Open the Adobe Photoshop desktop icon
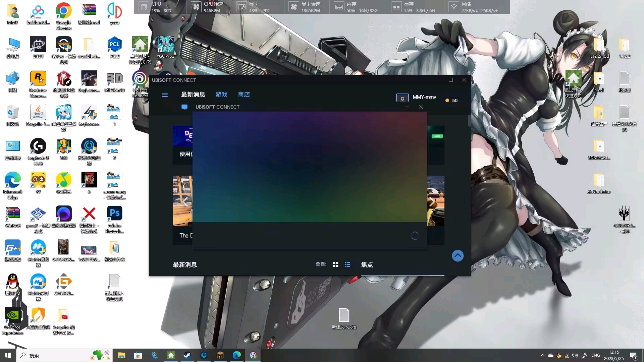644x362 pixels. click(114, 220)
